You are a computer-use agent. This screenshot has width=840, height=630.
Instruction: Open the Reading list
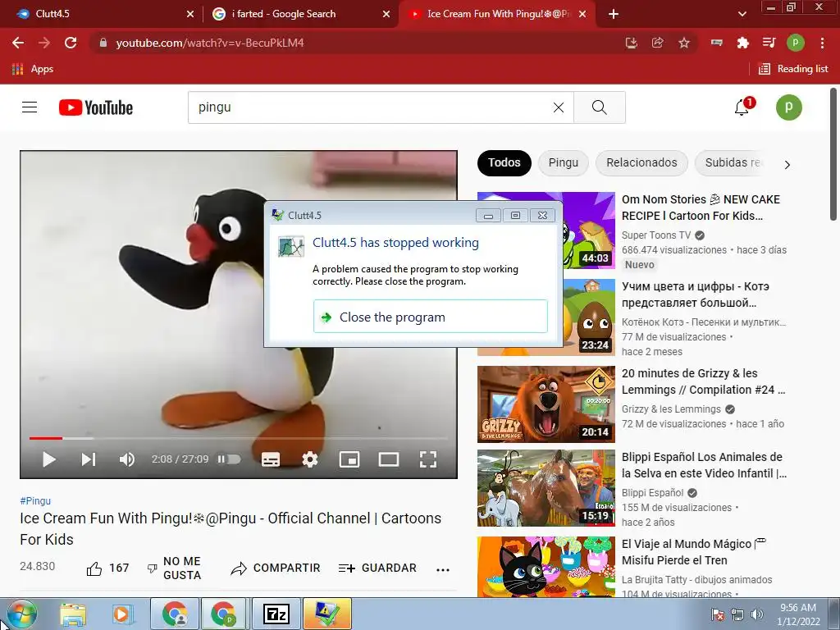(x=793, y=69)
